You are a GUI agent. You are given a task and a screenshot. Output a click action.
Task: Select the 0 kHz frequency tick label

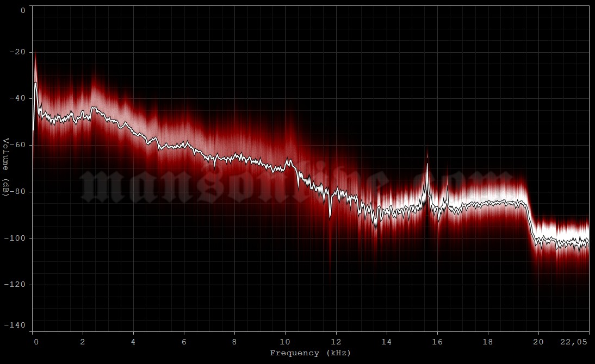(x=36, y=342)
